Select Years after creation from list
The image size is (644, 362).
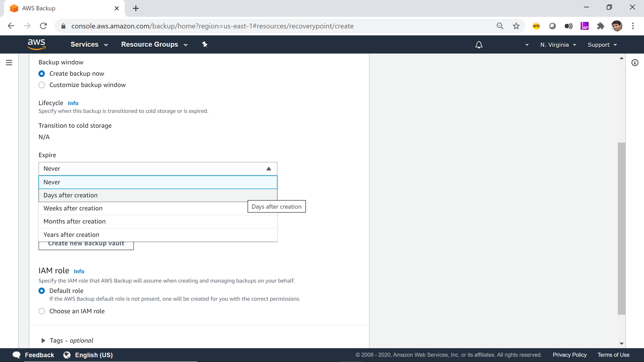click(71, 235)
